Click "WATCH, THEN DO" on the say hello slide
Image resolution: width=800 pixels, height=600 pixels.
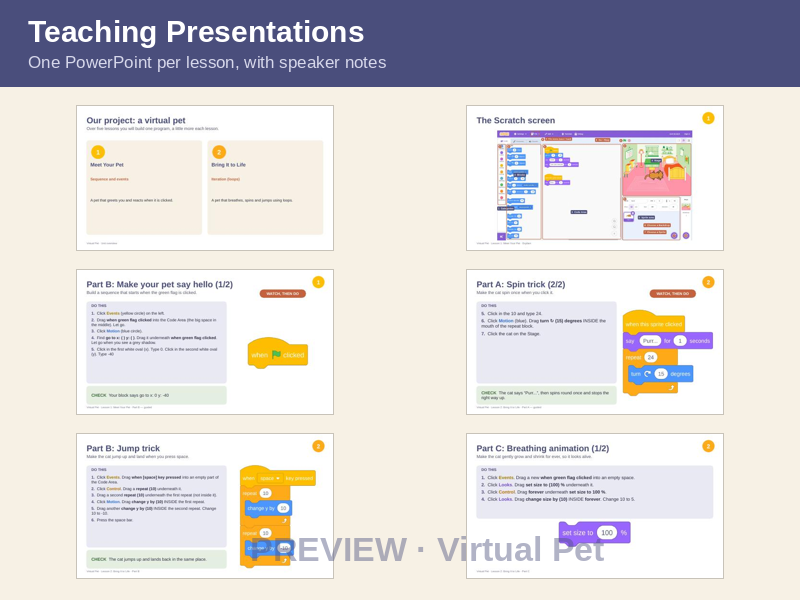pos(283,294)
